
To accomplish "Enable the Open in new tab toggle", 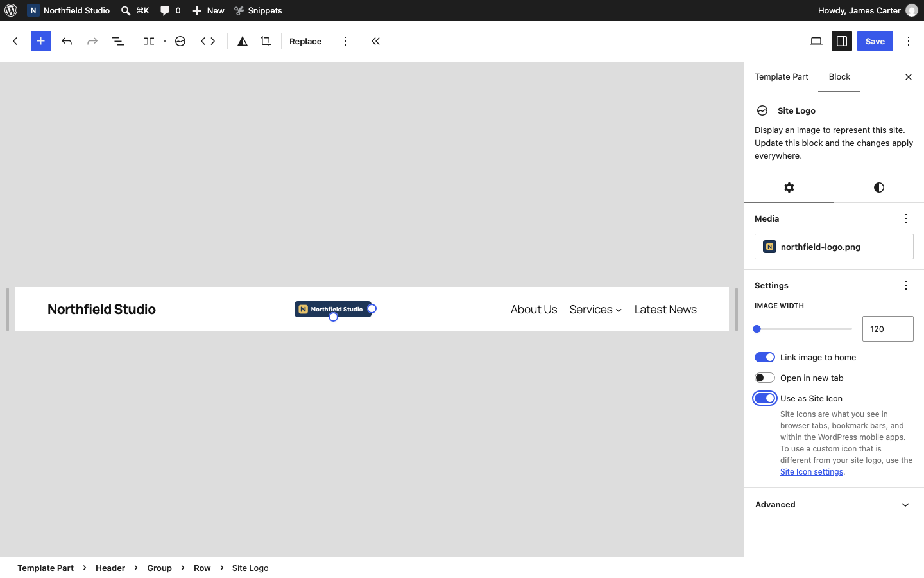I will pos(765,378).
